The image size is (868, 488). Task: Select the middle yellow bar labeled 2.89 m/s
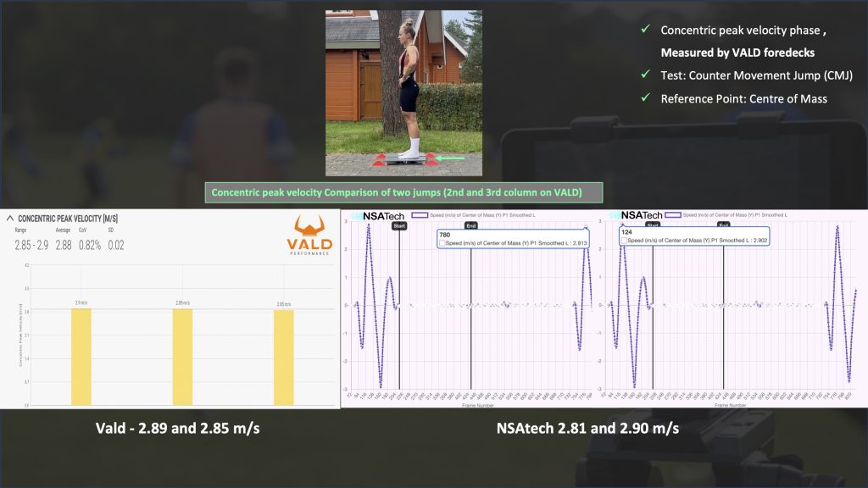[x=182, y=357]
